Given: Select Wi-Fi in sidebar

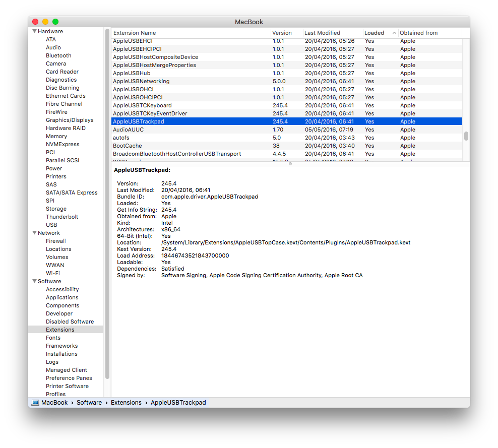Looking at the screenshot, I should click(x=53, y=273).
